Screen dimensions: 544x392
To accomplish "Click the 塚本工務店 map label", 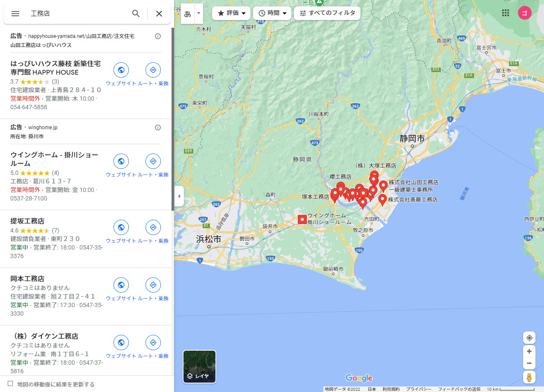I will 315,197.
